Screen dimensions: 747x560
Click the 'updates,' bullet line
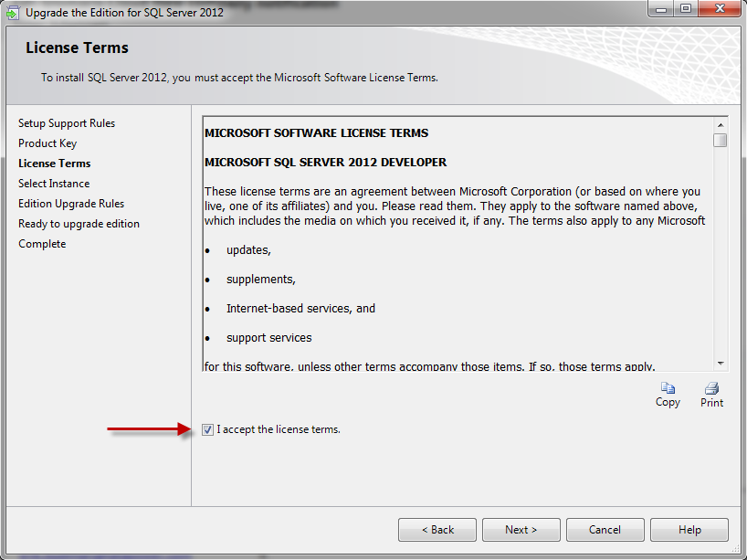(248, 250)
